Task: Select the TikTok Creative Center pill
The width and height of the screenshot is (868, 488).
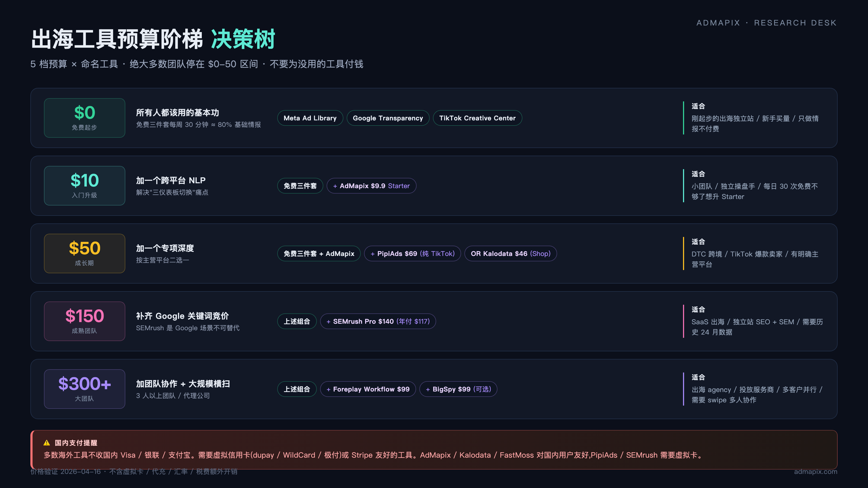Action: [x=477, y=118]
